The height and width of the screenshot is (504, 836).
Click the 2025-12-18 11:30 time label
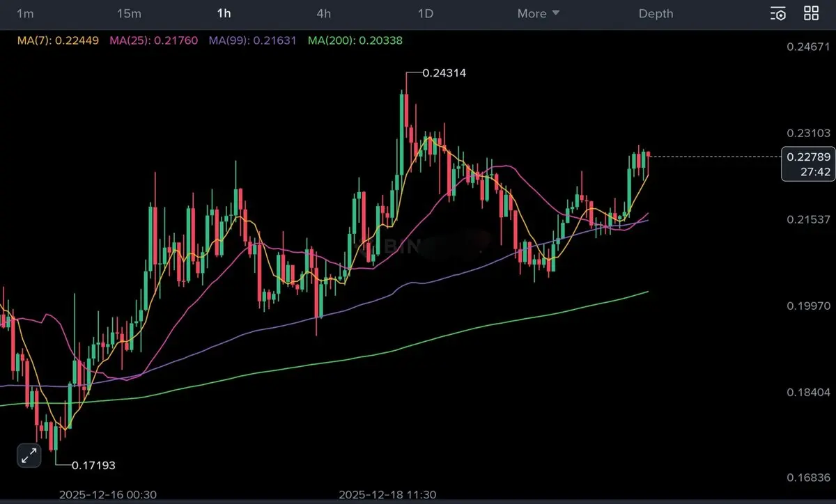coord(387,494)
